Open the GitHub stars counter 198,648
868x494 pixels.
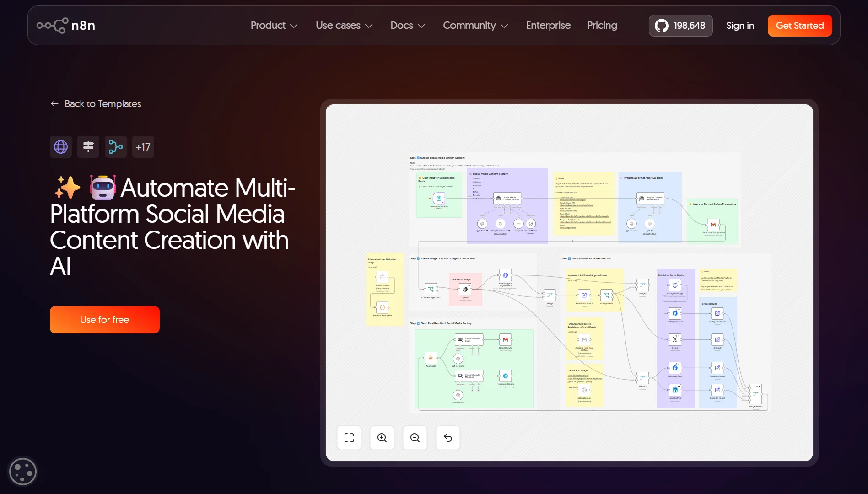(680, 26)
